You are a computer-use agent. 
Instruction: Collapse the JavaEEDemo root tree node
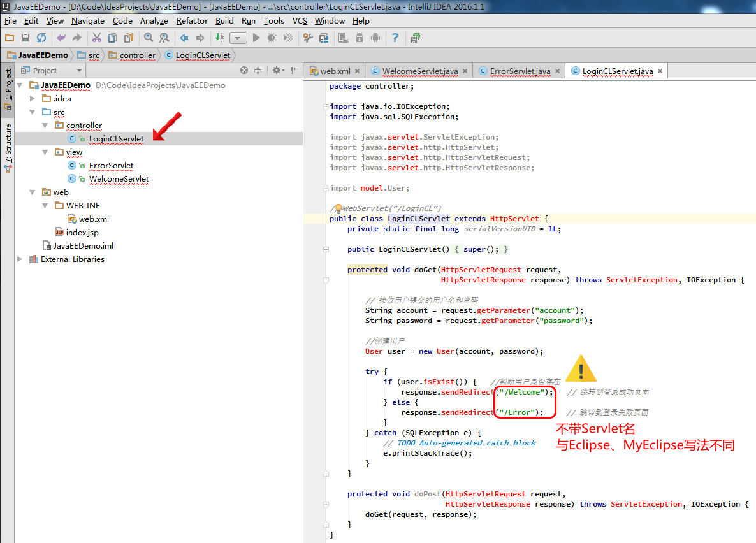click(x=20, y=85)
